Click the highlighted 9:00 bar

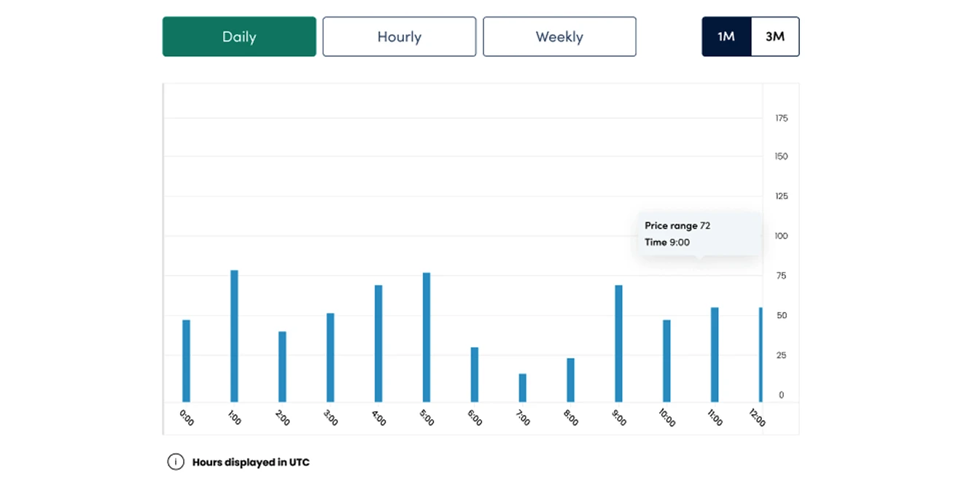619,343
